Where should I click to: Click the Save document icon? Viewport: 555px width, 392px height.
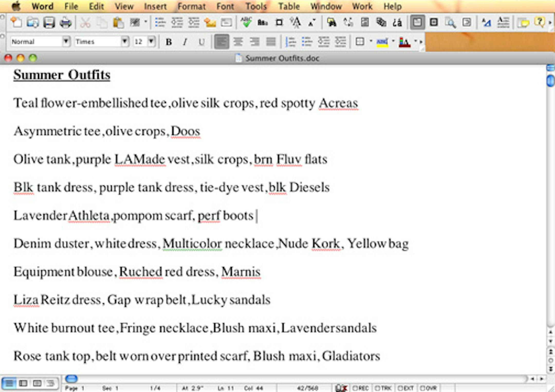tap(49, 23)
